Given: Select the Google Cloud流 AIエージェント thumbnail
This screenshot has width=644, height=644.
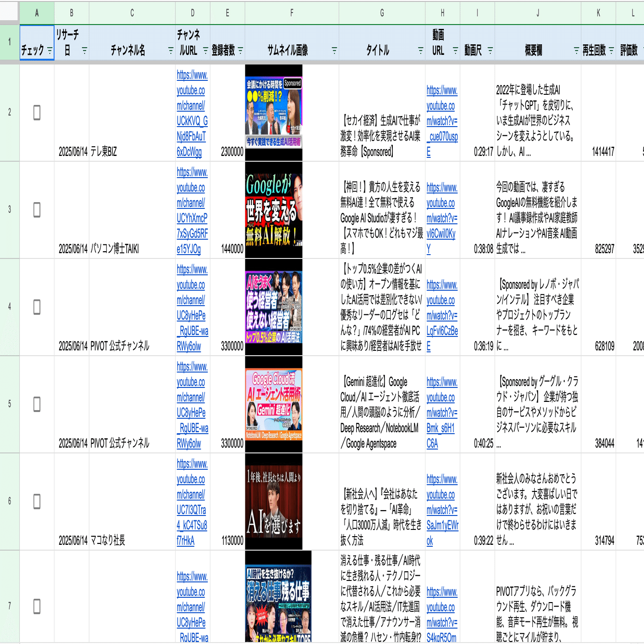Looking at the screenshot, I should [x=274, y=404].
